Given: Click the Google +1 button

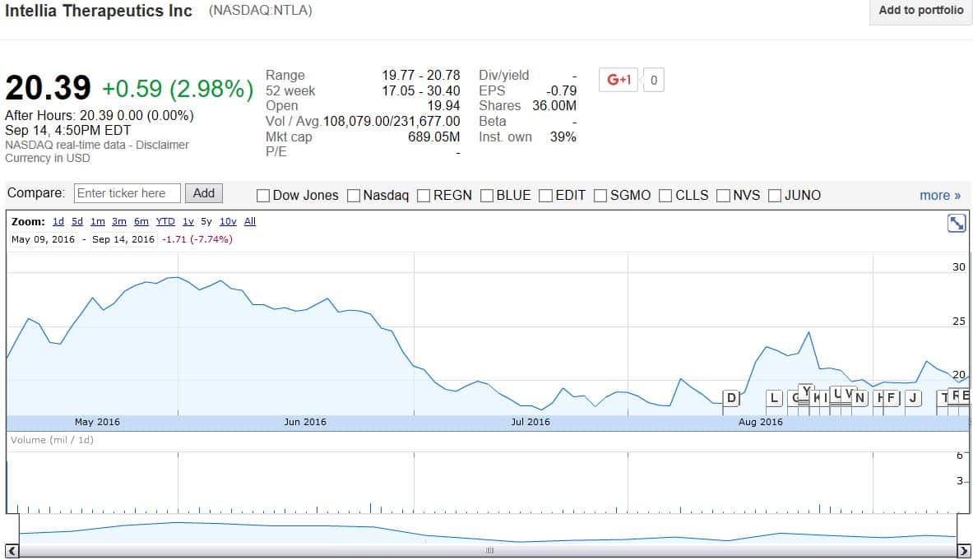Looking at the screenshot, I should point(618,80).
